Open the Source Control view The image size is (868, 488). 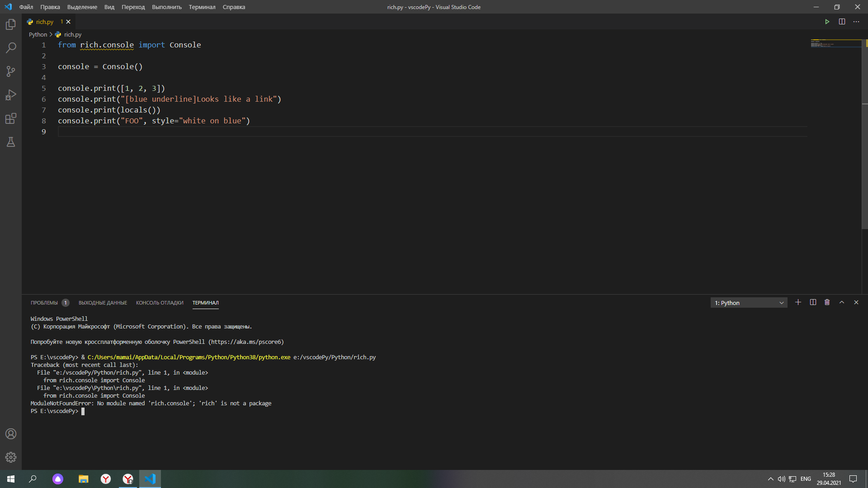[11, 71]
